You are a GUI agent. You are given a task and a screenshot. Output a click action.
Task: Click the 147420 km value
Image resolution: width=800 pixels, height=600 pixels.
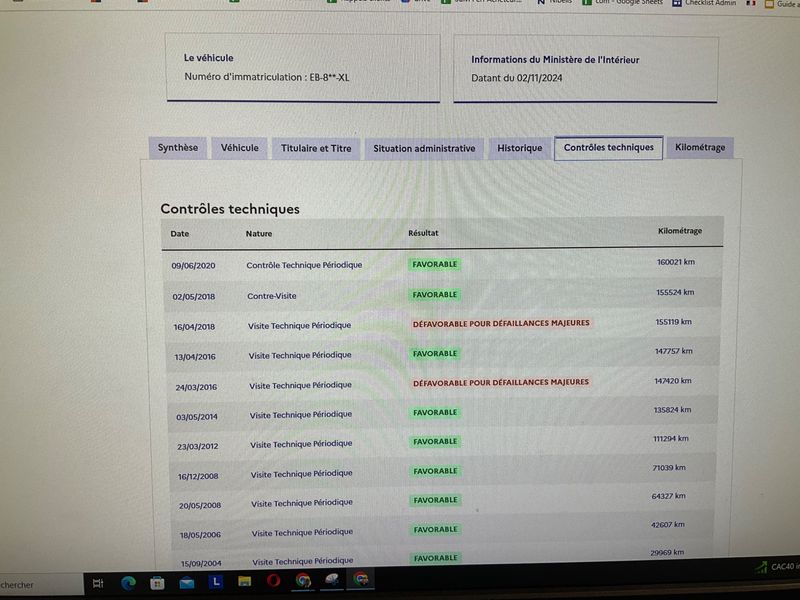(673, 381)
